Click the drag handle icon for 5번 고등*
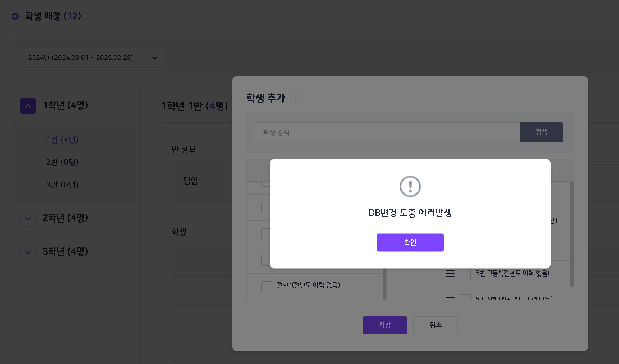The height and width of the screenshot is (364, 619). [450, 274]
